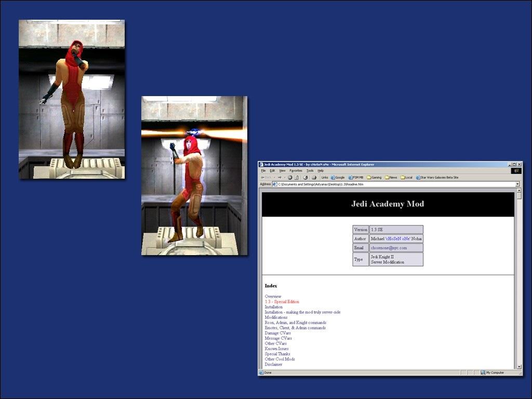
Task: Click the page scrollbar down arrow
Action: pos(518,366)
